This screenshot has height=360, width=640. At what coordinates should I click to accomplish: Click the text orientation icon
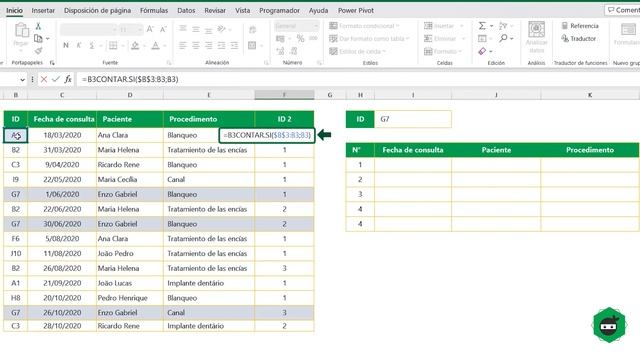point(222,29)
